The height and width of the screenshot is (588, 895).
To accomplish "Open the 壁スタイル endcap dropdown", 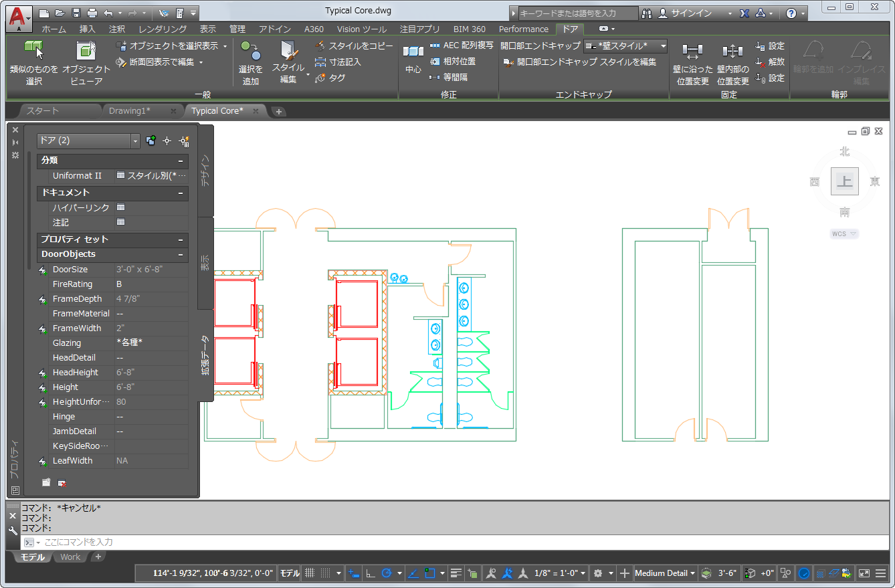I will point(662,46).
